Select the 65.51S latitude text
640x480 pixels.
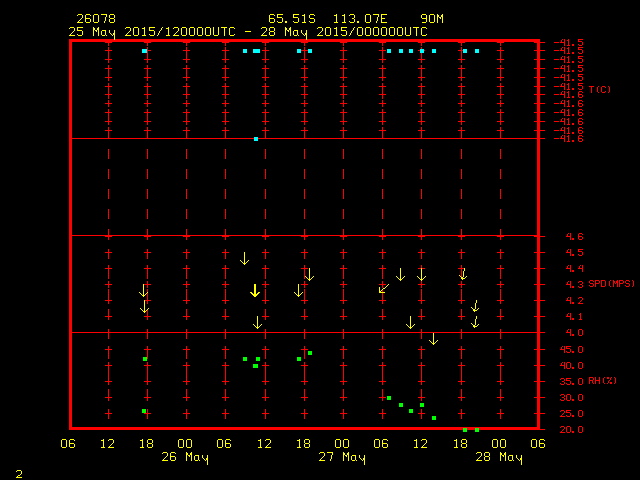coord(291,19)
